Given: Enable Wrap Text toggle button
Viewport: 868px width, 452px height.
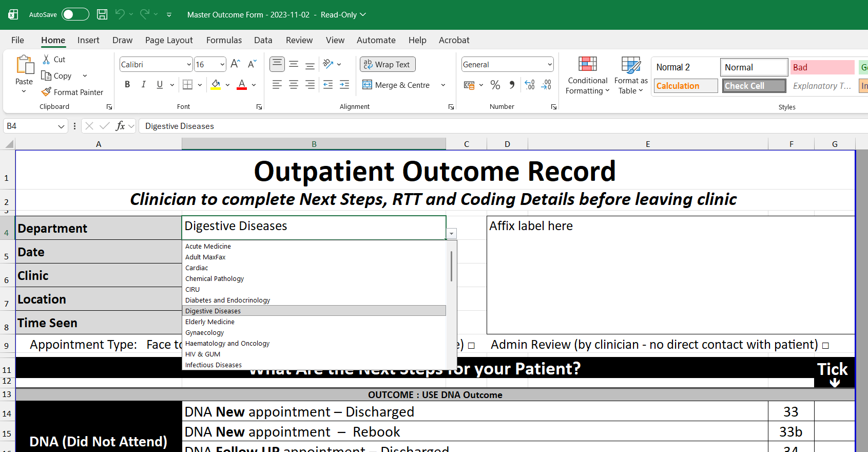Looking at the screenshot, I should click(388, 64).
